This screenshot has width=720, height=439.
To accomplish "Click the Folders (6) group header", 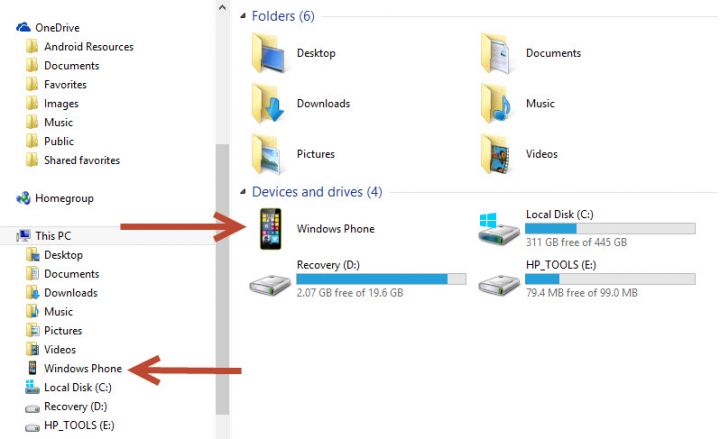I will point(283,16).
